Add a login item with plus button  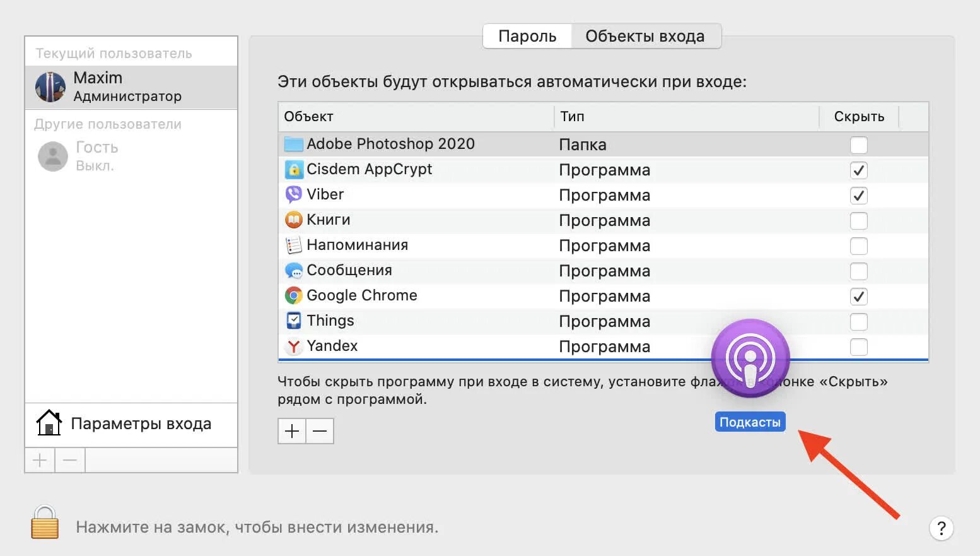292,431
